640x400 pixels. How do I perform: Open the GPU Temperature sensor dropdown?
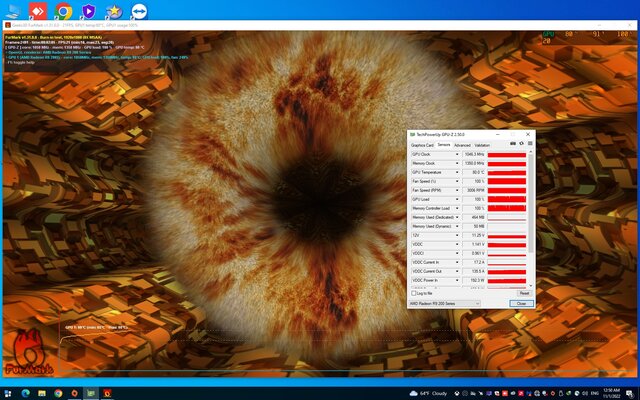pos(458,172)
